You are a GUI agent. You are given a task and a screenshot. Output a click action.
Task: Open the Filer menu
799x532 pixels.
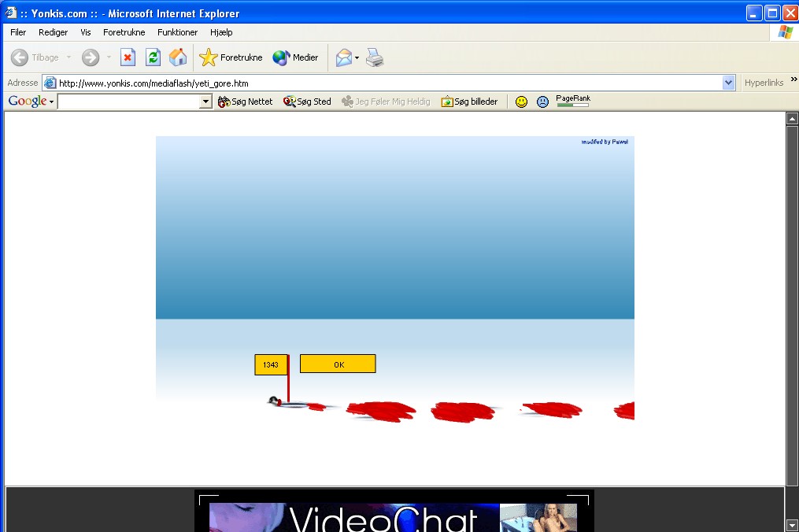coord(18,32)
